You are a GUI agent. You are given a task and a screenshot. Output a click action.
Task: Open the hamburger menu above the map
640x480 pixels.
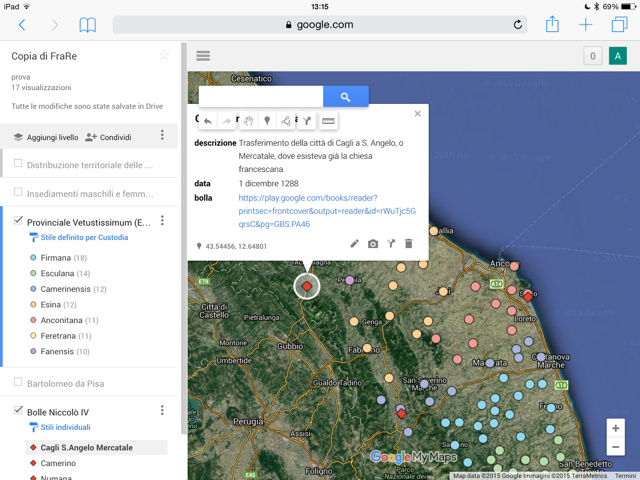click(x=203, y=56)
